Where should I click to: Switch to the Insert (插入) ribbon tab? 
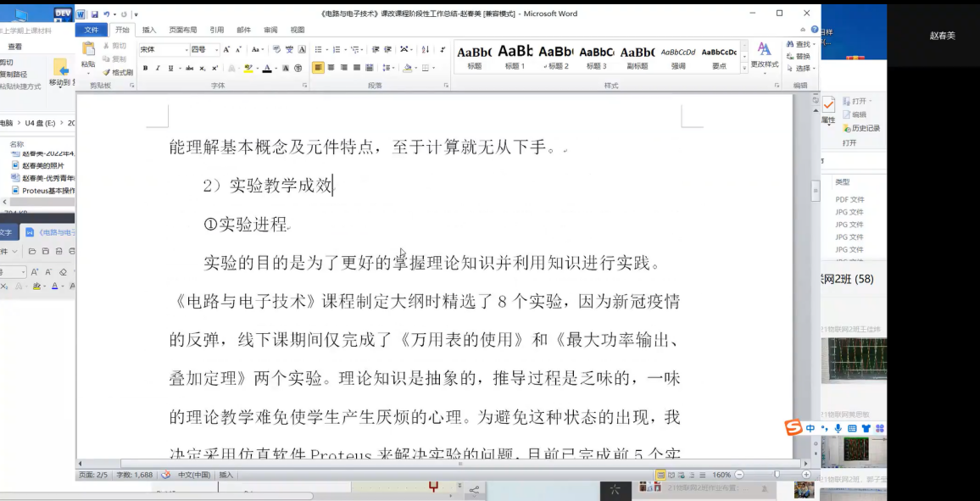tap(149, 30)
